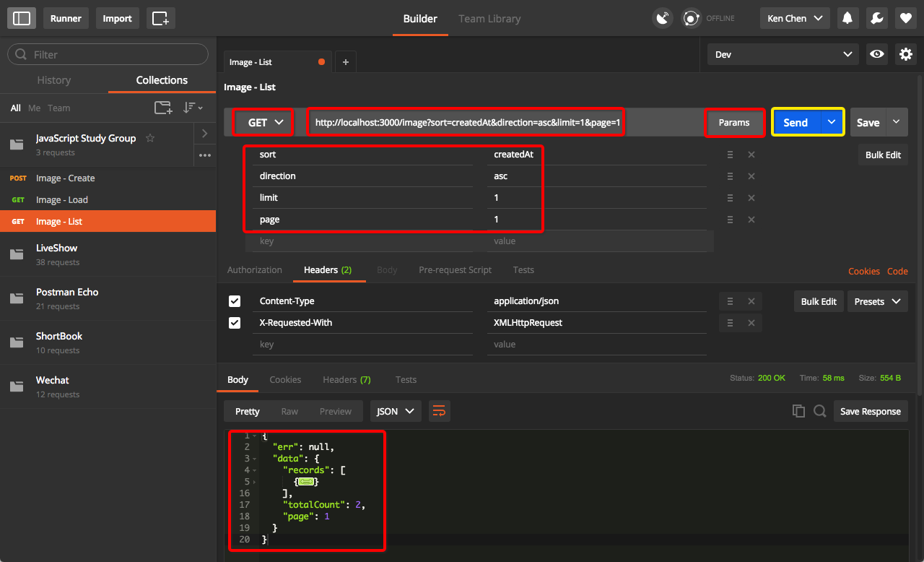The width and height of the screenshot is (924, 562).
Task: Open the Dev environment dropdown
Action: (x=783, y=54)
